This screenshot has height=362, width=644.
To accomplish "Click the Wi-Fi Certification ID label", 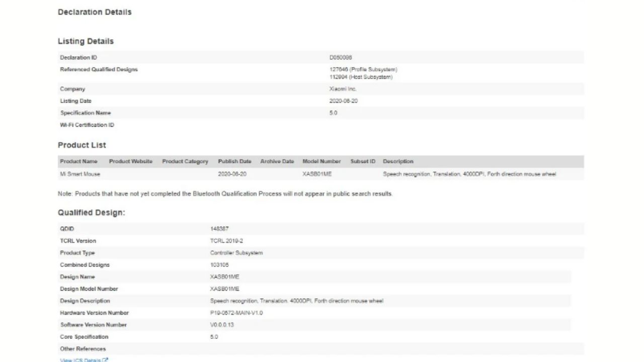I will pos(87,125).
